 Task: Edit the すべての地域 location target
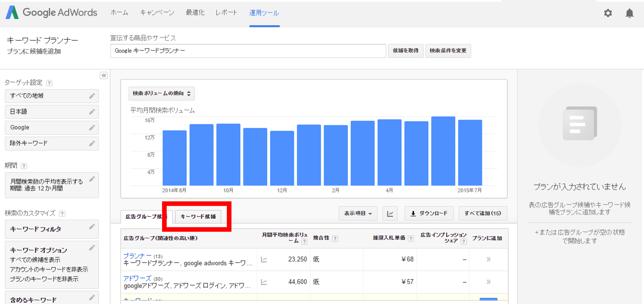[x=92, y=96]
